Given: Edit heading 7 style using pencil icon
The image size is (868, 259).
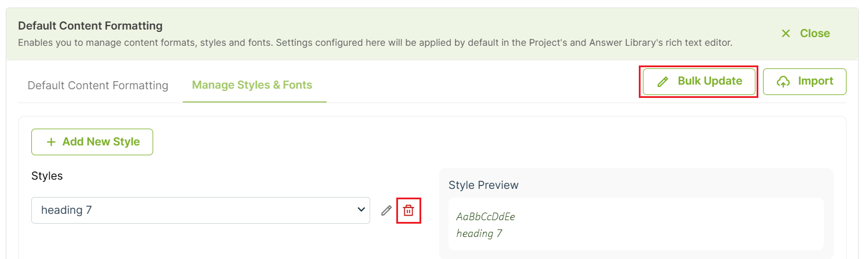Looking at the screenshot, I should [386, 210].
